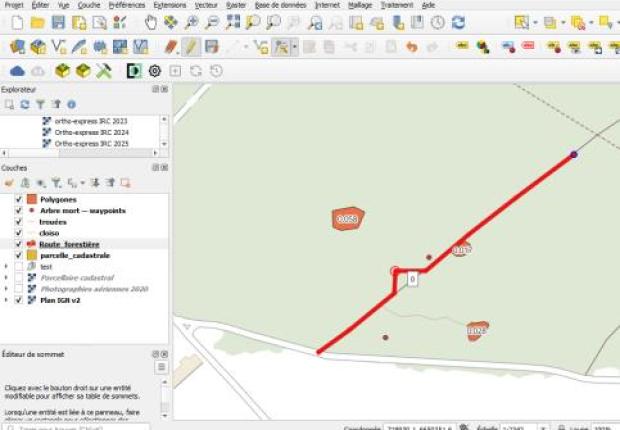Click the crossed hammer tools icon
This screenshot has height=430, width=620.
click(104, 71)
